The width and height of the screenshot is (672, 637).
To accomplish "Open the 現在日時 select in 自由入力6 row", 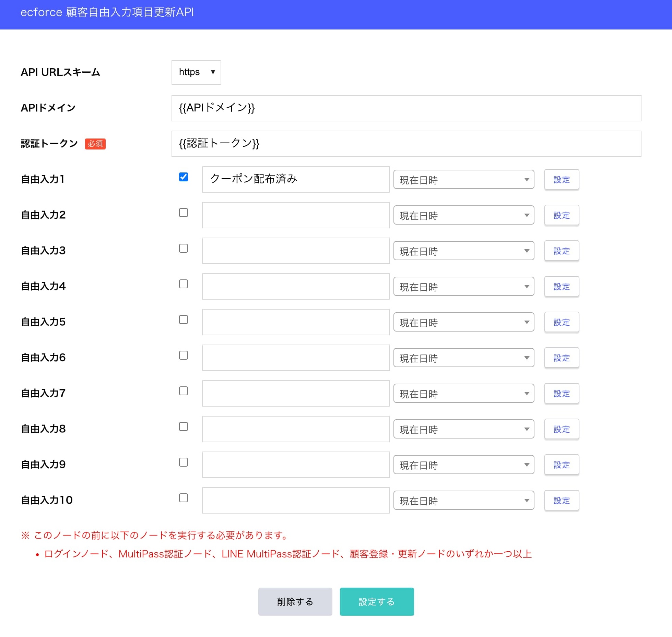I will pyautogui.click(x=464, y=358).
